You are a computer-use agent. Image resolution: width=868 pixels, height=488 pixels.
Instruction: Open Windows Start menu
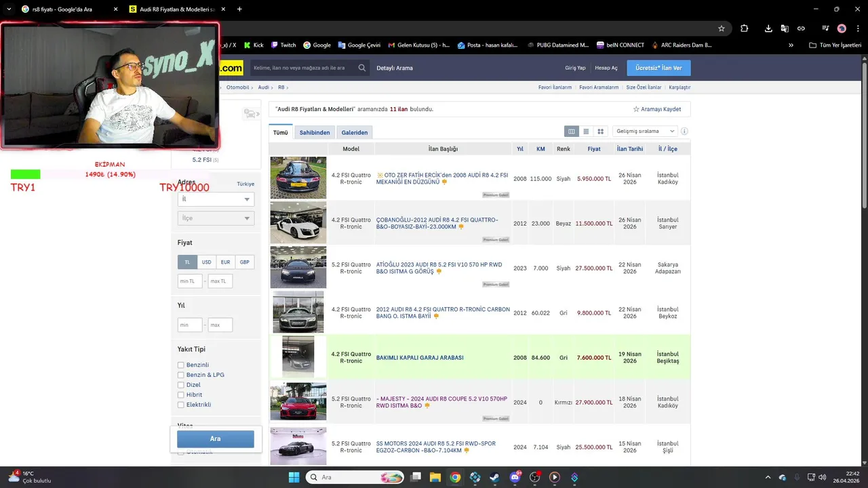(x=294, y=477)
